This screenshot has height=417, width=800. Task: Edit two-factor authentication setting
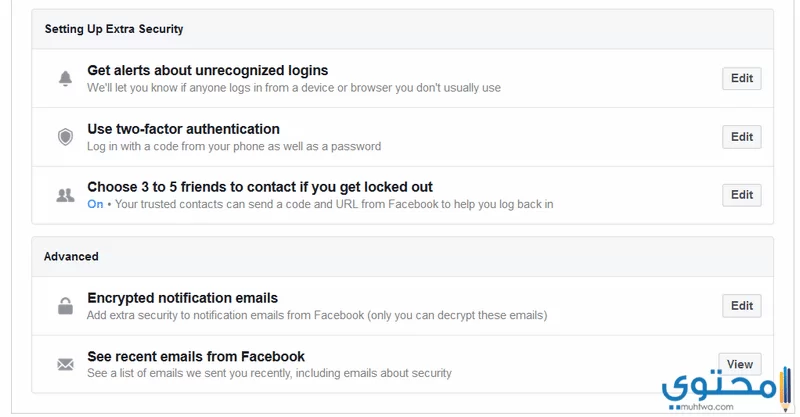(742, 137)
